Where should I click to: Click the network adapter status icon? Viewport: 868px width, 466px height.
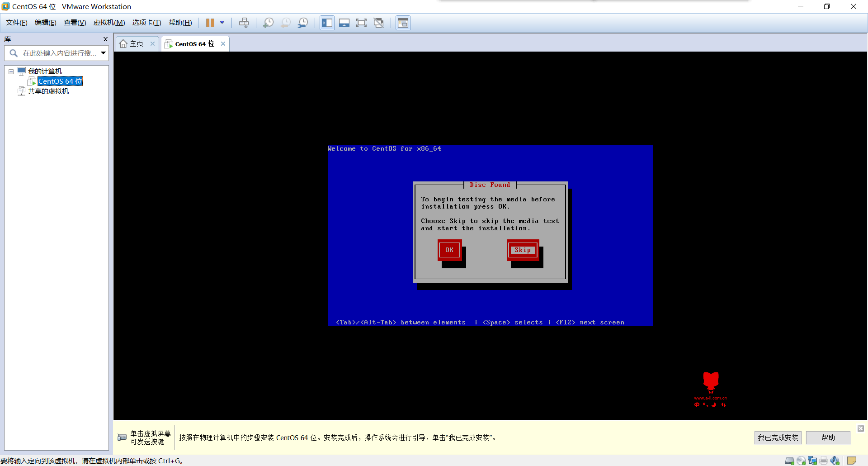(812, 461)
